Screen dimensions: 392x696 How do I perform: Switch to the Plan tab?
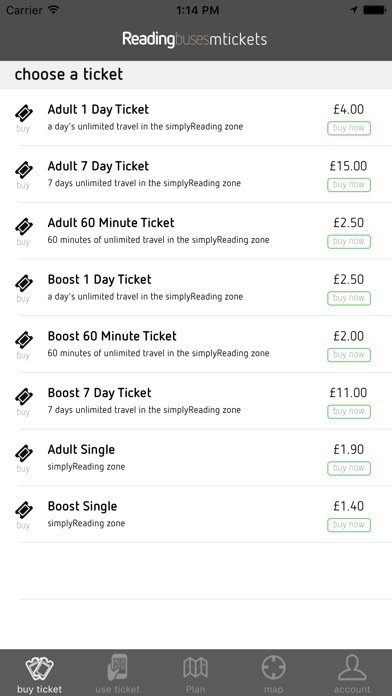pyautogui.click(x=195, y=674)
